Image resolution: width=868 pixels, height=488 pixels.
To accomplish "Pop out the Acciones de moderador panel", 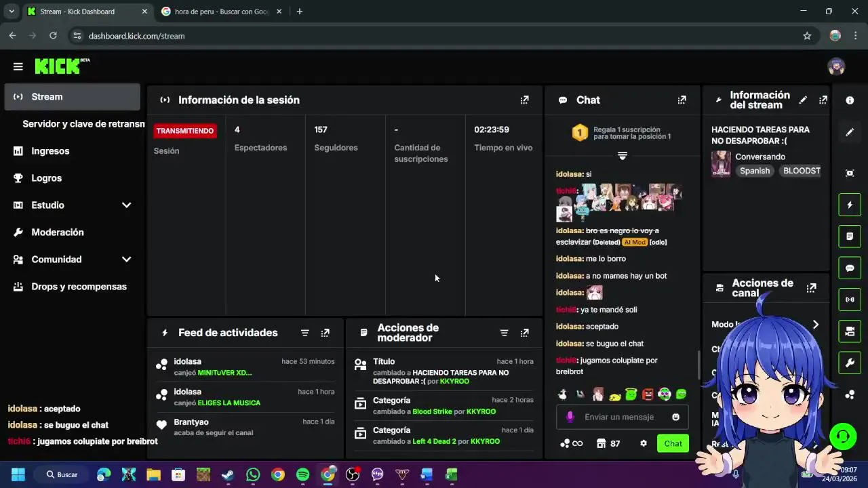I will [x=524, y=333].
